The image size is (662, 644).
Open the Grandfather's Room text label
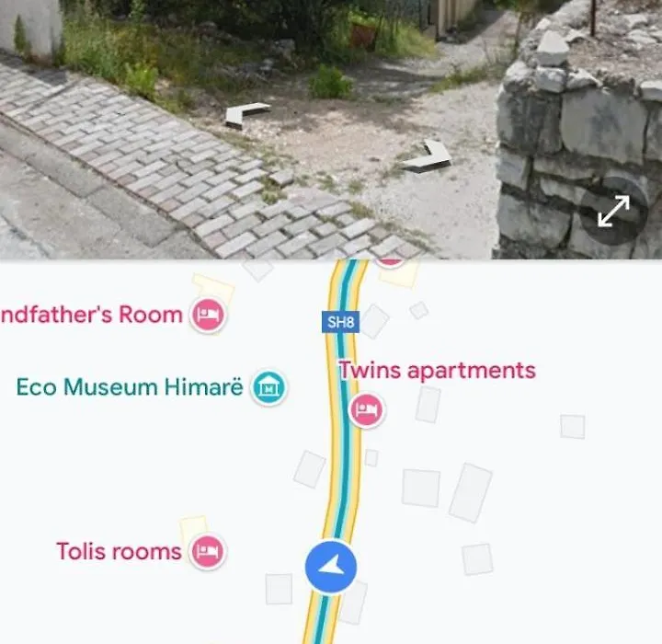[x=92, y=315]
